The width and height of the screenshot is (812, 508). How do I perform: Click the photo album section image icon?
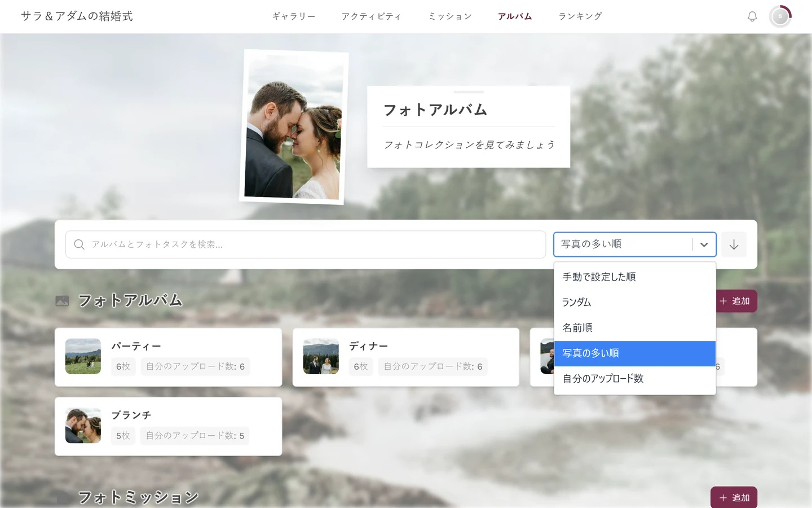[x=62, y=301]
